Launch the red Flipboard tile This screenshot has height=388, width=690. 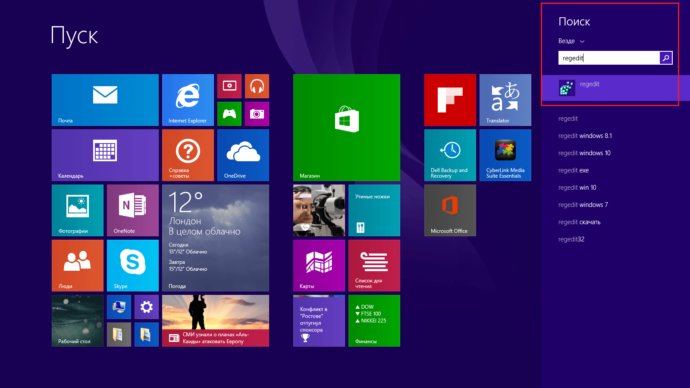(x=450, y=100)
